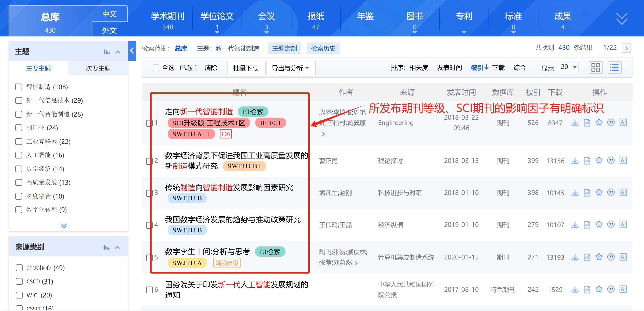Open AI assistant for result 5
The width and height of the screenshot is (644, 311).
tap(623, 257)
